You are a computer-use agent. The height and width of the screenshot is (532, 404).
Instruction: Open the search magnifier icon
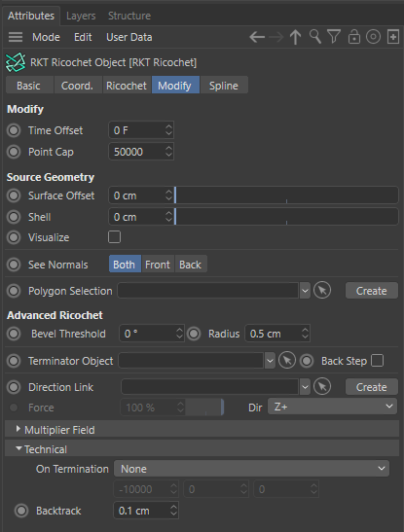coord(315,37)
